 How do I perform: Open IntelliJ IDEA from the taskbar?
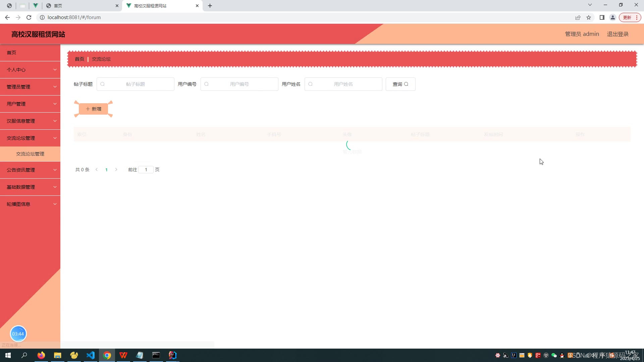(x=173, y=355)
